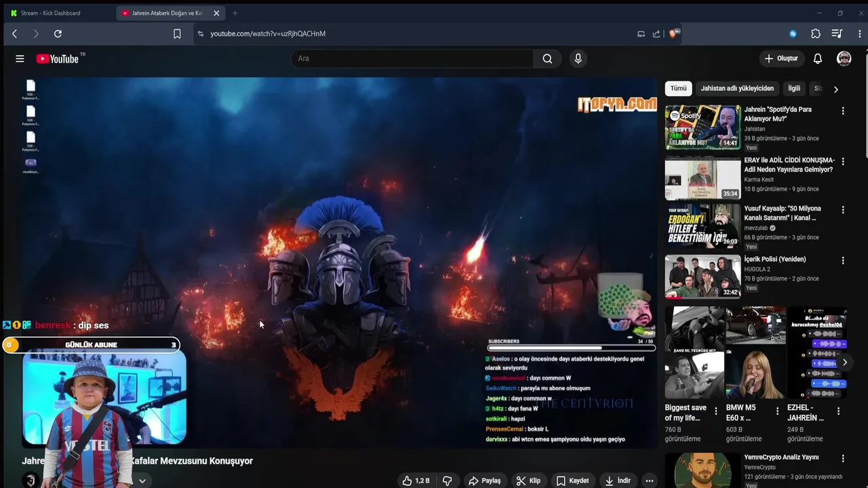Image resolution: width=868 pixels, height=488 pixels.
Task: Go to YouTube home via logo
Action: coord(58,59)
